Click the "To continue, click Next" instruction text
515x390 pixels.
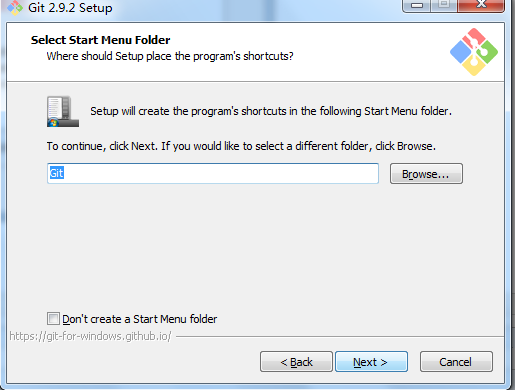coord(241,146)
